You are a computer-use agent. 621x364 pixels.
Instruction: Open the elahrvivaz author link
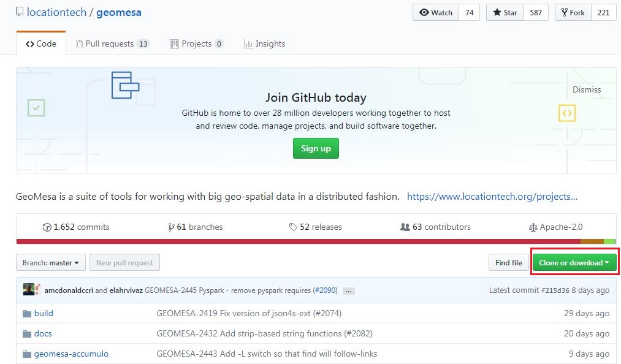tap(126, 290)
